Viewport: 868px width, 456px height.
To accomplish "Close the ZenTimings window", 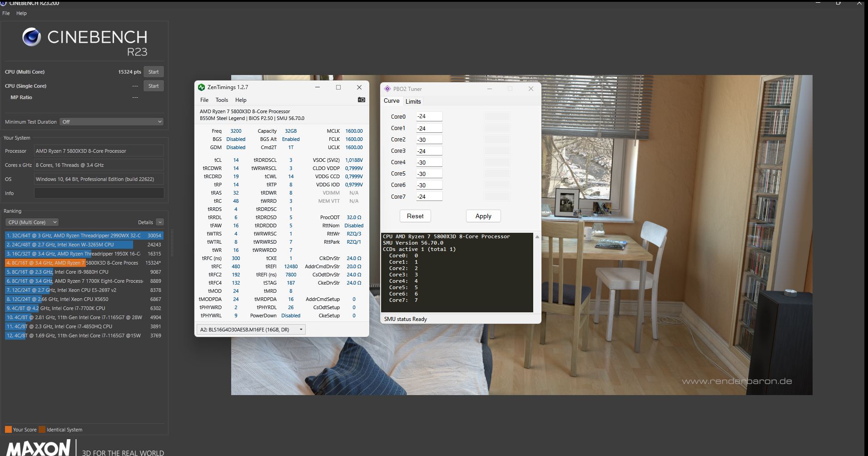I will pyautogui.click(x=359, y=87).
